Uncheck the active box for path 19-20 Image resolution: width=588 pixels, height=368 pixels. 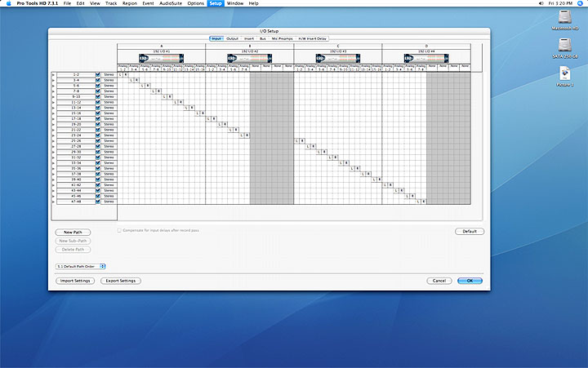coord(98,124)
